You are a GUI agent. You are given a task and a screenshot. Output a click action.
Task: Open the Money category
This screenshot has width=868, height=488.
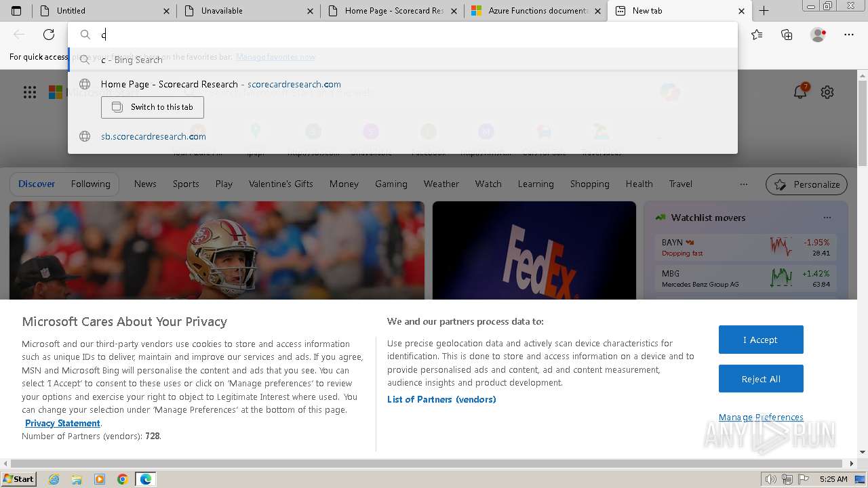pos(344,184)
